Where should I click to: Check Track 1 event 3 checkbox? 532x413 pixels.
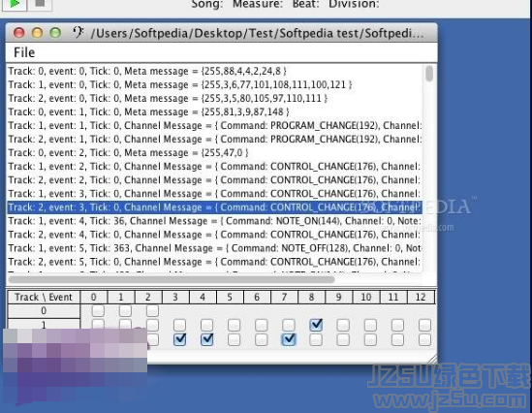179,325
